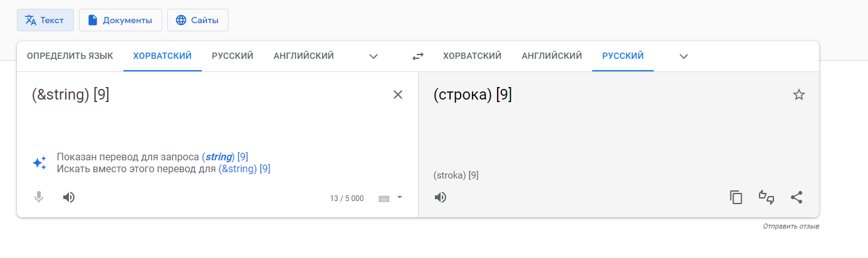Screen dimensions: 868x258
Task: Open keyboard input options arrow
Action: [400, 197]
